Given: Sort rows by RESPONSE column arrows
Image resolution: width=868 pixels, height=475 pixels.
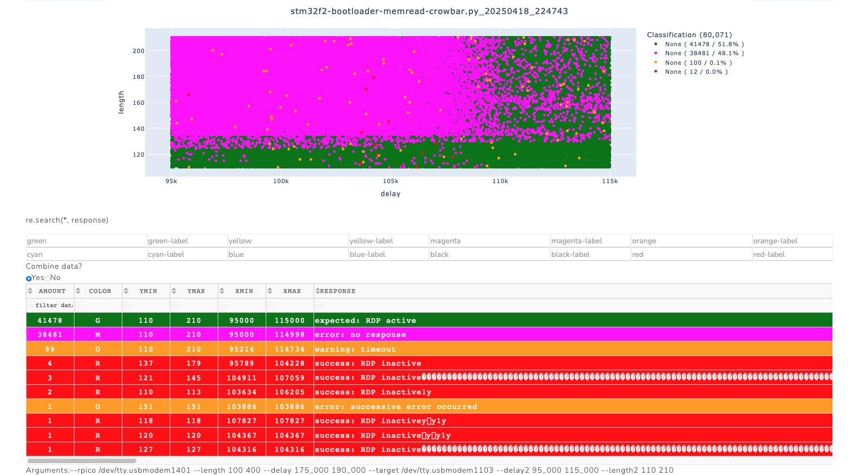Looking at the screenshot, I should click(x=318, y=291).
